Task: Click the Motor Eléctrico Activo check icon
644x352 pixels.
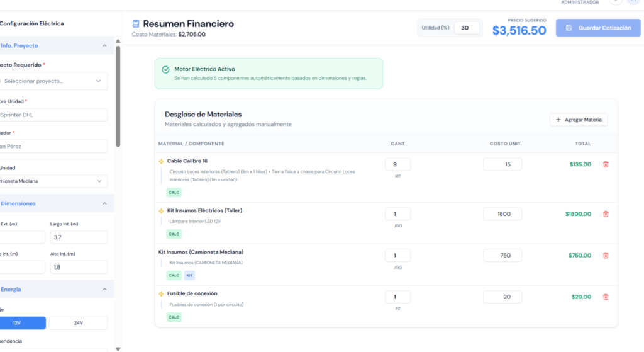Action: [165, 69]
